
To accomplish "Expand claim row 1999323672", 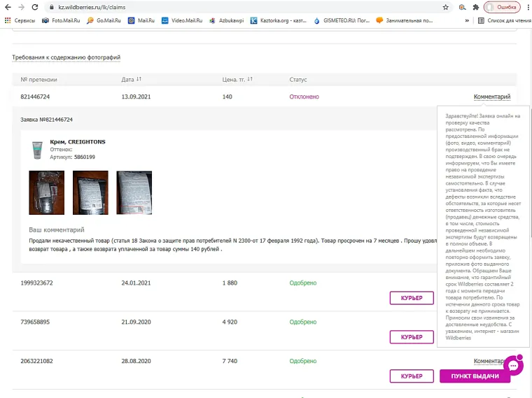I will [x=37, y=283].
